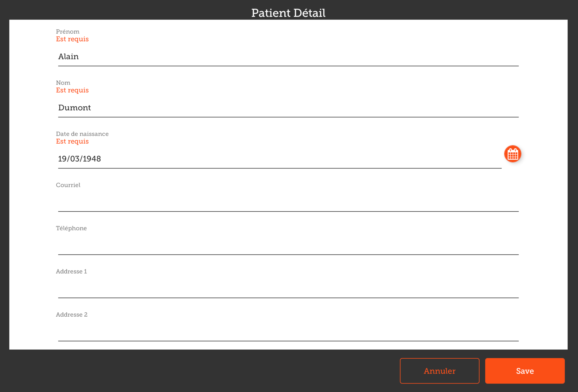Click the Est requis message under Prénom
This screenshot has width=578, height=392.
[72, 39]
